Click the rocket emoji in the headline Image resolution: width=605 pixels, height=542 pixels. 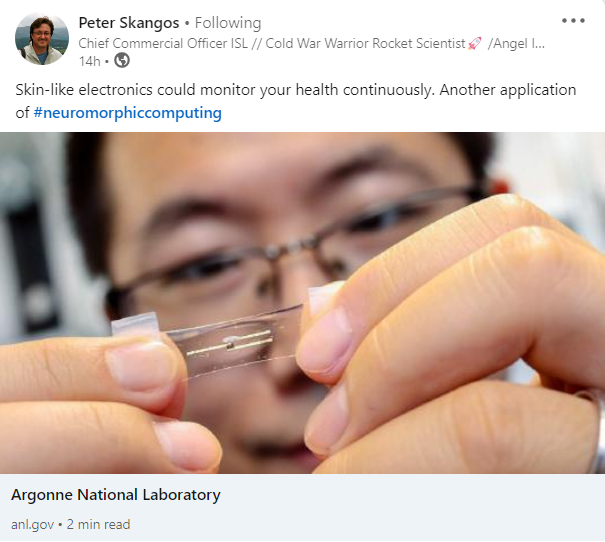point(475,43)
